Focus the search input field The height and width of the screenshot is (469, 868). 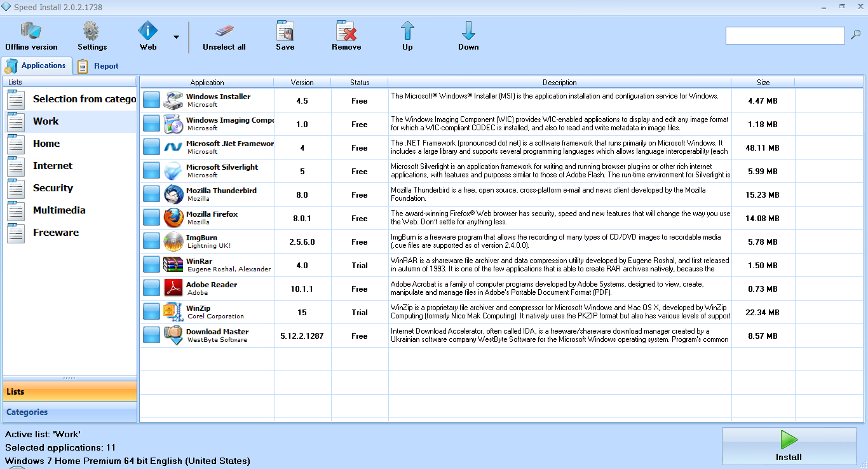[x=785, y=36]
